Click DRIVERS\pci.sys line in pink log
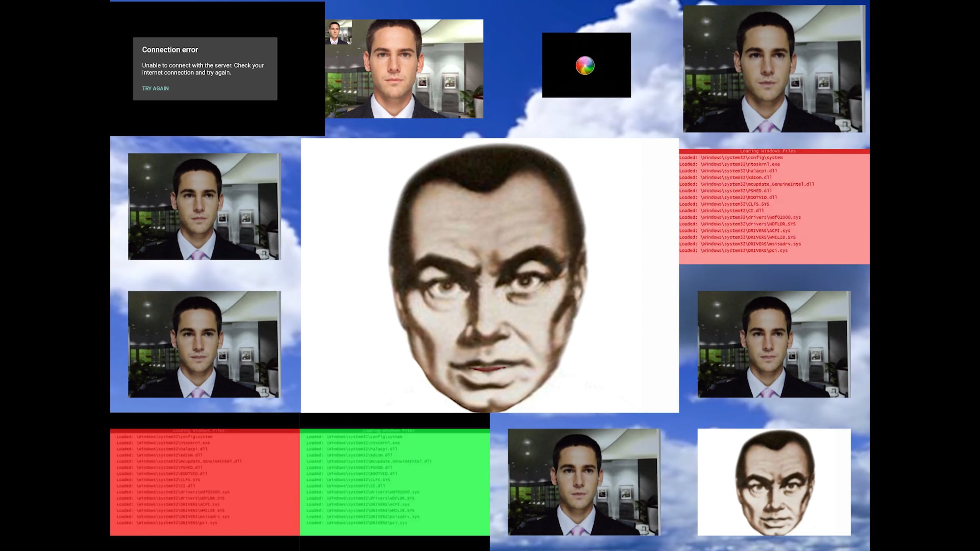The height and width of the screenshot is (551, 980). click(733, 251)
